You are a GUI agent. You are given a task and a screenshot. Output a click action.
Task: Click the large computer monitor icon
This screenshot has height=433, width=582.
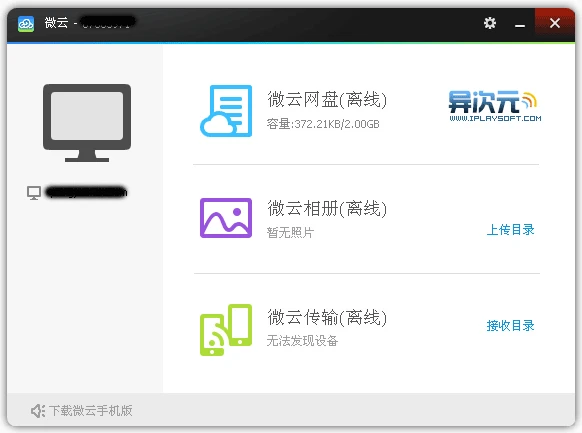(x=87, y=123)
